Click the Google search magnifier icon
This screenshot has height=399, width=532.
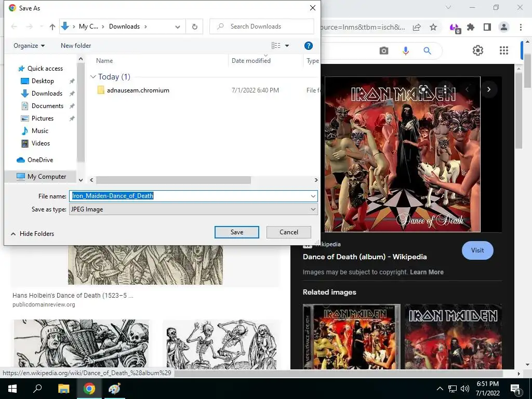tap(427, 51)
